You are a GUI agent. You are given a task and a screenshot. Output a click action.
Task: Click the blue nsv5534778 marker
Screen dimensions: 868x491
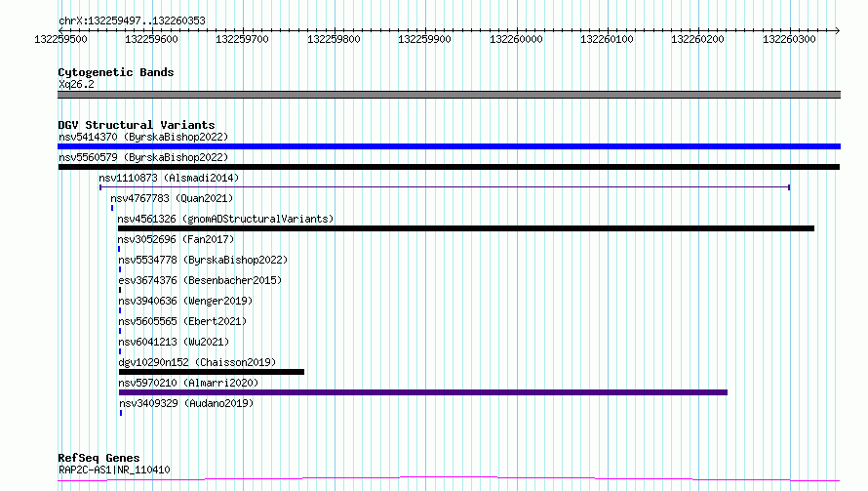pyautogui.click(x=120, y=269)
